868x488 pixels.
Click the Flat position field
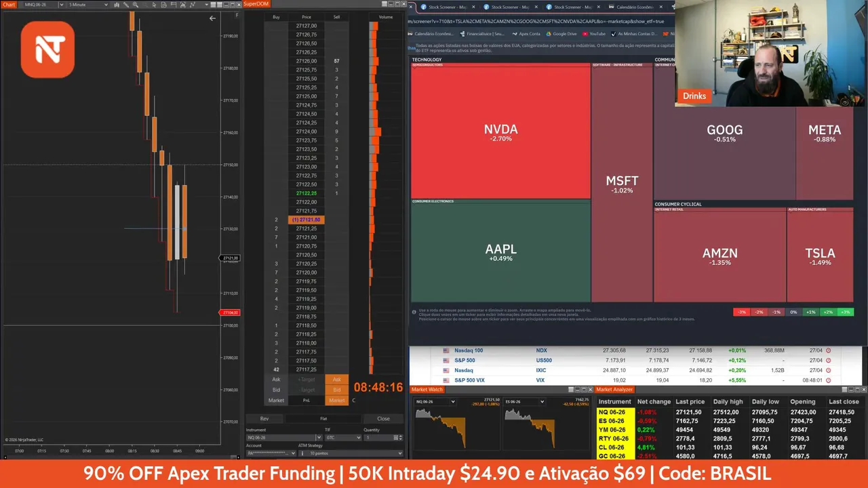click(x=323, y=418)
